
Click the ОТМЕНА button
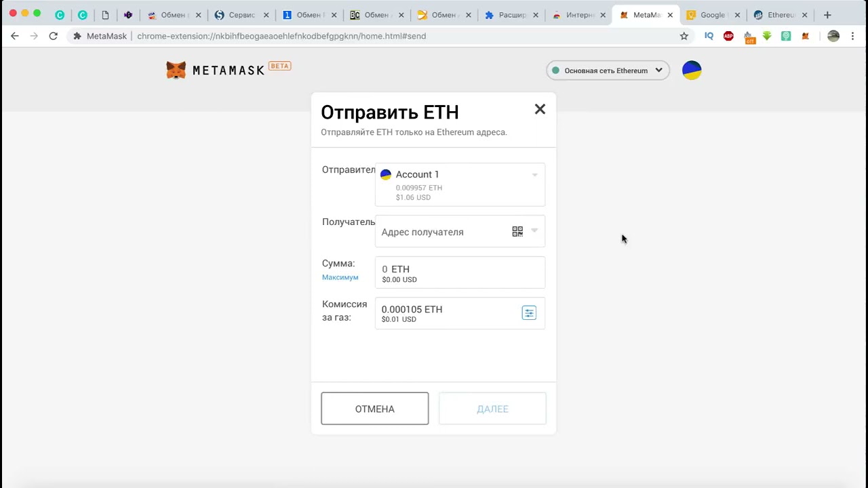(x=375, y=409)
